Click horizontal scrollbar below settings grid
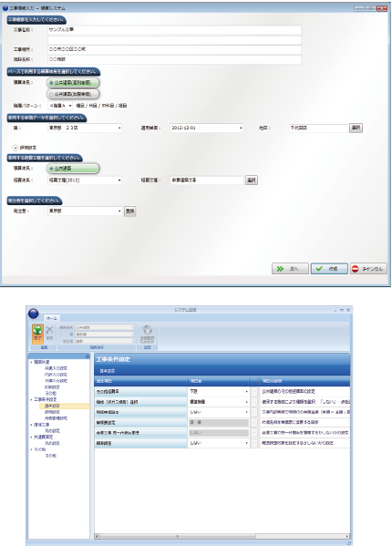Viewport: 392px width, 546px height. point(222,536)
